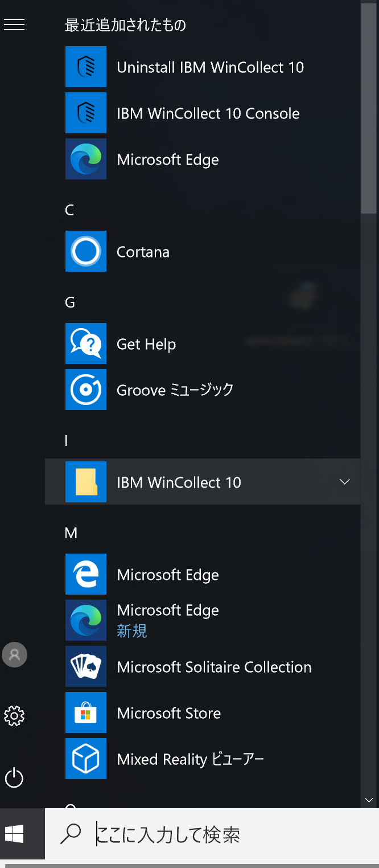379x868 pixels.
Task: Click the search magnifier icon
Action: click(71, 834)
